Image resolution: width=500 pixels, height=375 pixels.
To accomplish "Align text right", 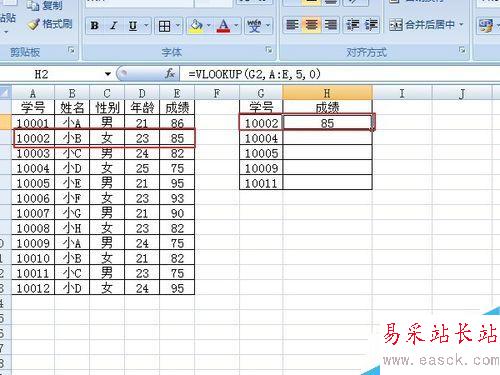I will coord(330,25).
